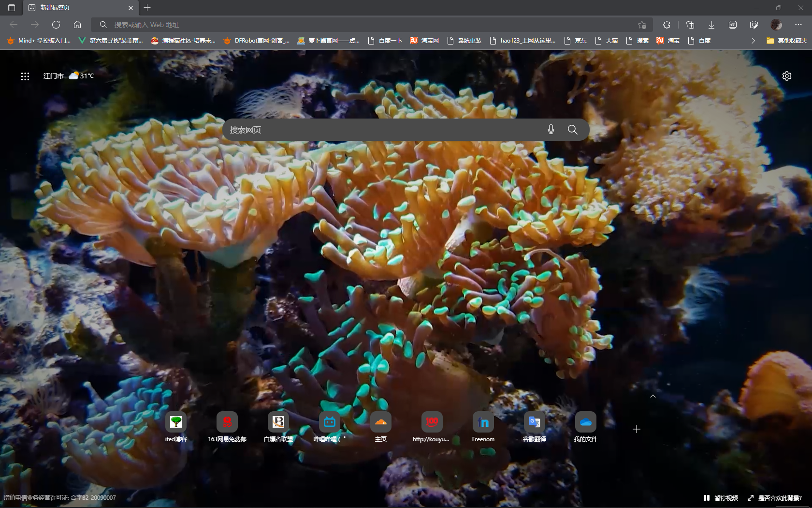The width and height of the screenshot is (812, 508).
Task: Toggle the vertical tabs button
Action: point(12,8)
